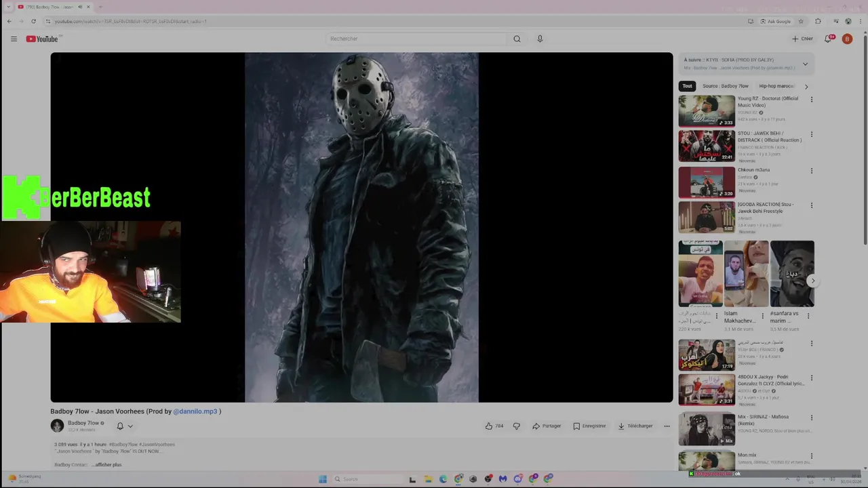Open options for Islam Makhachev short
The height and width of the screenshot is (488, 868).
point(762,316)
